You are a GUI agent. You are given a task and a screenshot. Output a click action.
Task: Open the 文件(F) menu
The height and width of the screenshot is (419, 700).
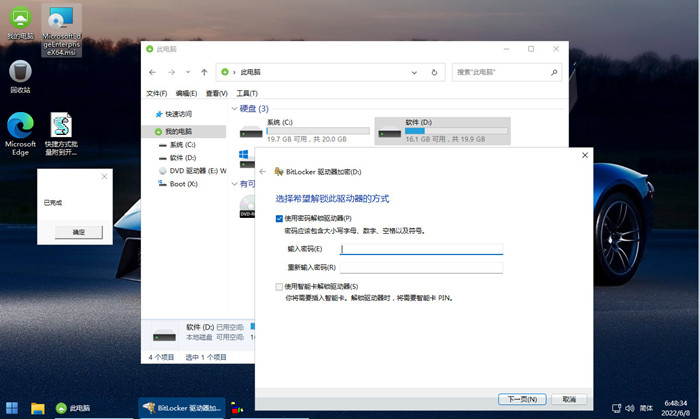pyautogui.click(x=156, y=93)
